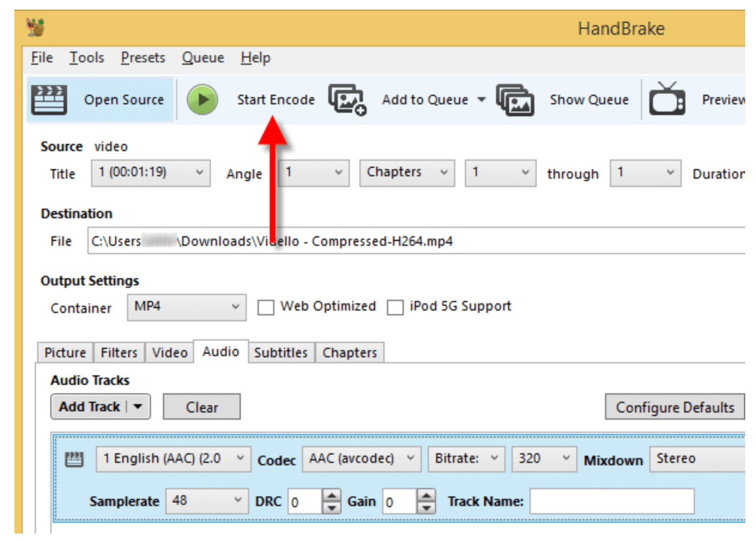Image resolution: width=756 pixels, height=542 pixels.
Task: Switch to the Filters tab
Action: pos(119,353)
